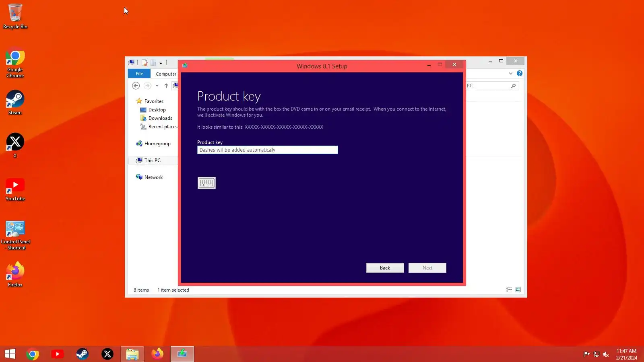Launch YouTube from the taskbar
The height and width of the screenshot is (362, 644).
pyautogui.click(x=58, y=354)
